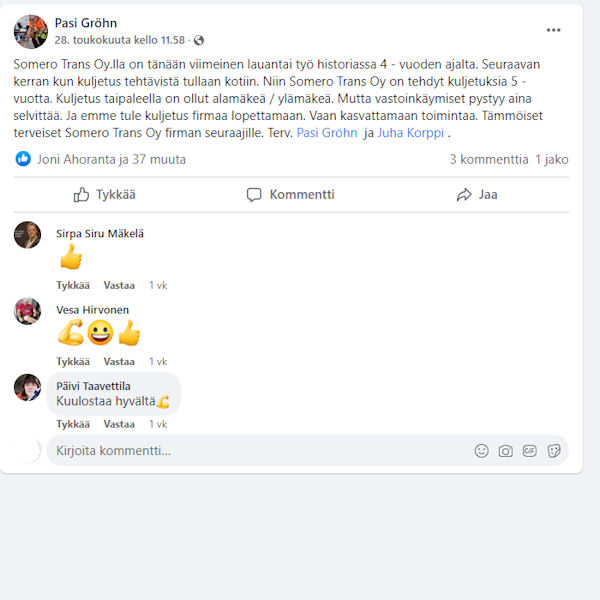
Task: Share the post using Jaa
Action: coord(477,195)
